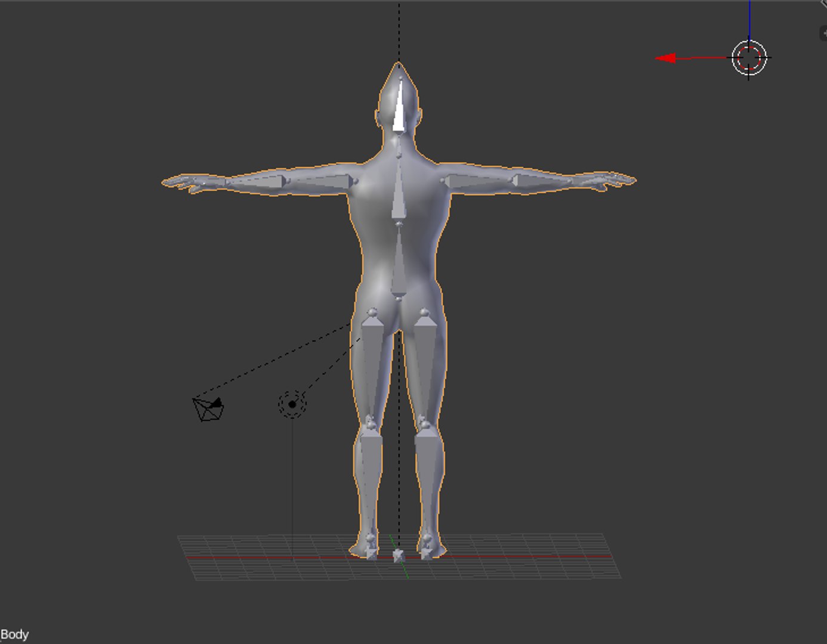Grab the blue Z-axis manipulator line
Screen dimensions: 827x644
(750, 20)
